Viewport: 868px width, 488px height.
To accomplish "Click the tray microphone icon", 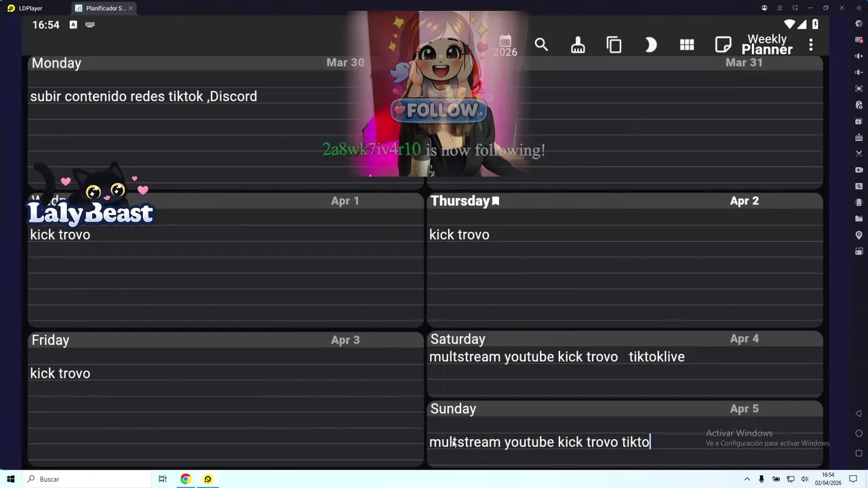I will [x=762, y=479].
